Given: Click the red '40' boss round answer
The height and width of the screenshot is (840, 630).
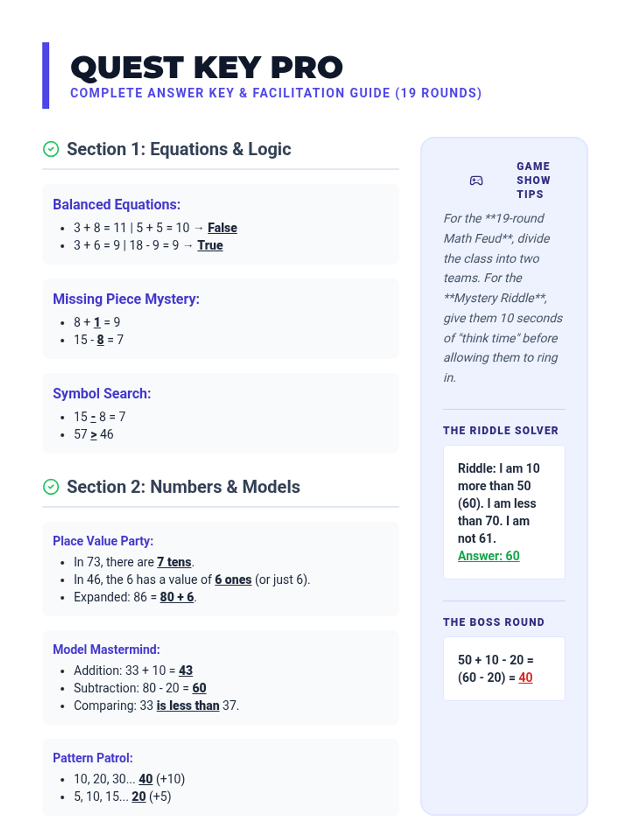Looking at the screenshot, I should (x=526, y=677).
